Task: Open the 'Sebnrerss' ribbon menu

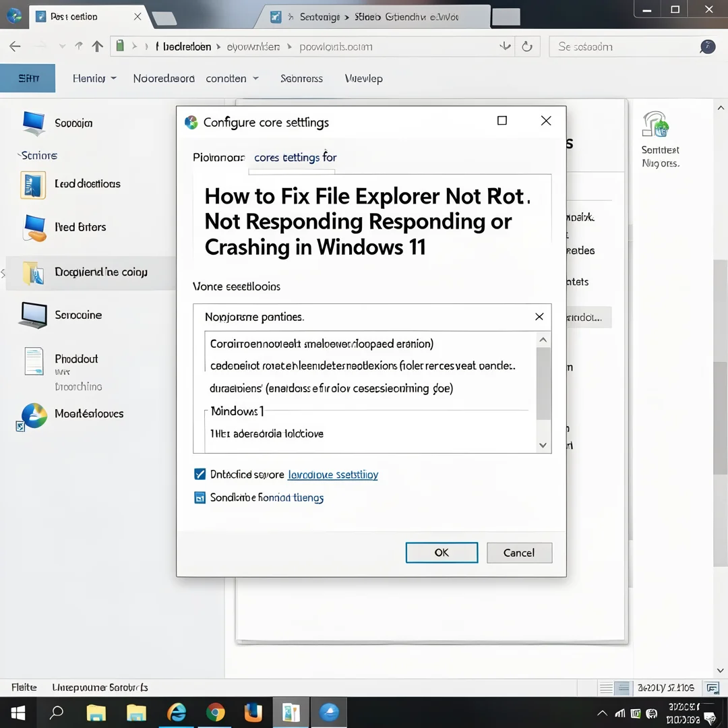Action: [301, 78]
